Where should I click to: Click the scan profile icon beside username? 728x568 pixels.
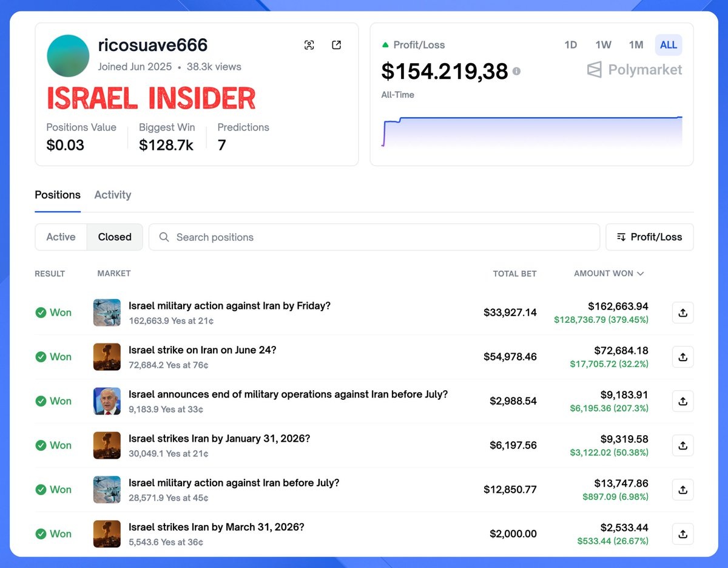[309, 45]
